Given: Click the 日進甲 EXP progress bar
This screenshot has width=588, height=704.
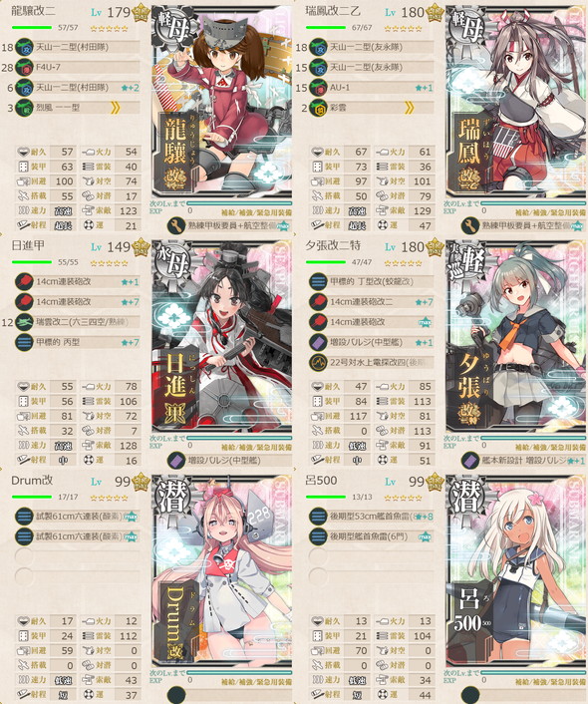Looking at the screenshot, I should point(239,438).
